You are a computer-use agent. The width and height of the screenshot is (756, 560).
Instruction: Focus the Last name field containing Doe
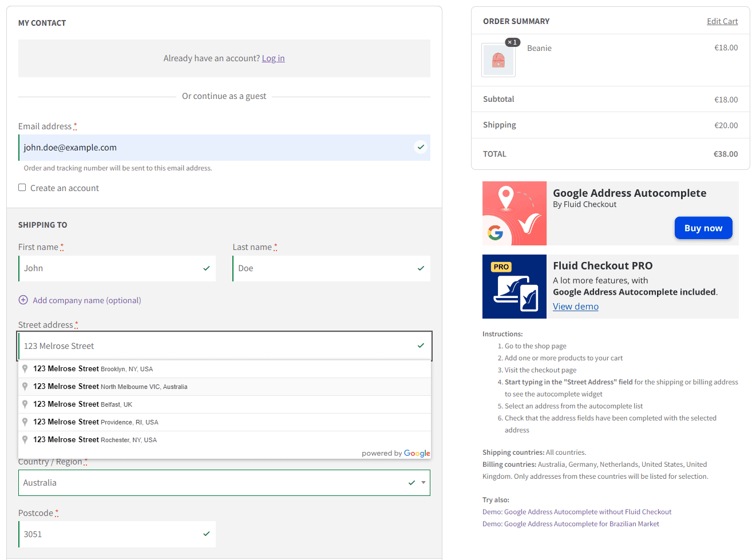(x=331, y=268)
